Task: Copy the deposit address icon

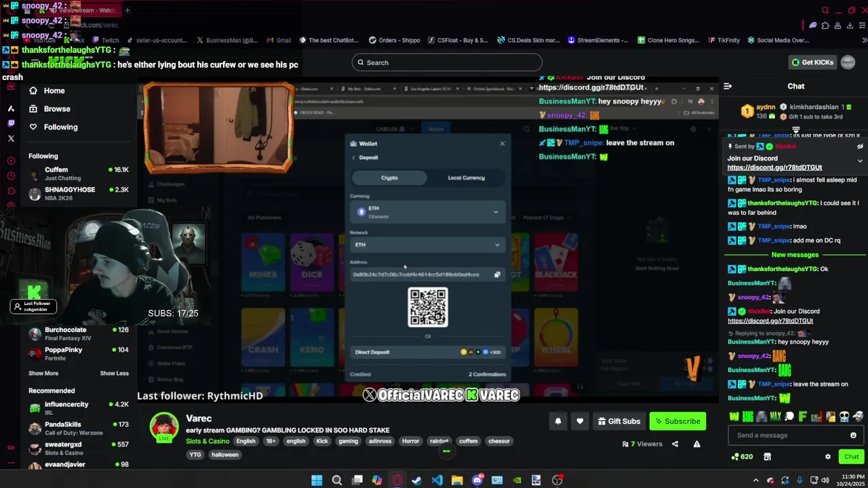Action: (x=497, y=274)
